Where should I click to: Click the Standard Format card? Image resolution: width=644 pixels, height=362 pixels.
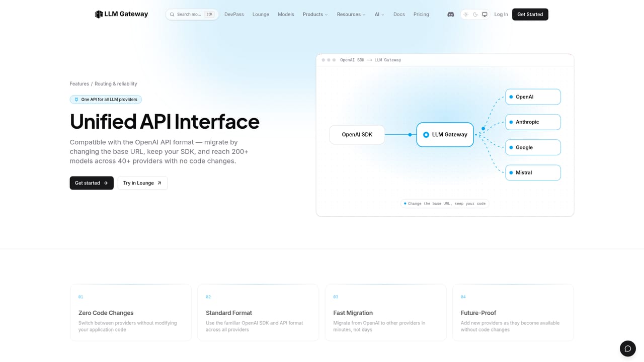[258, 313]
